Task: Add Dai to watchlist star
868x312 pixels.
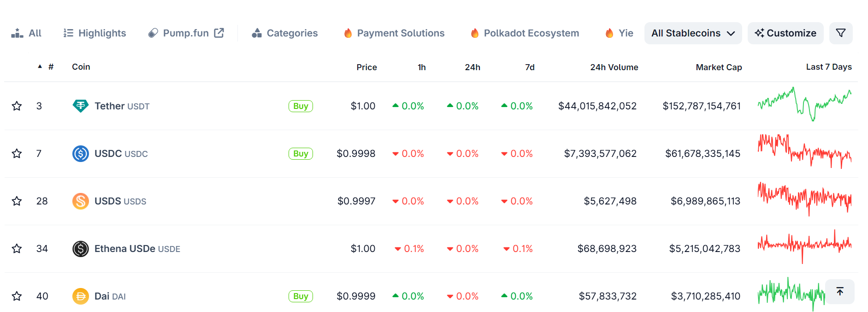Action: click(17, 296)
